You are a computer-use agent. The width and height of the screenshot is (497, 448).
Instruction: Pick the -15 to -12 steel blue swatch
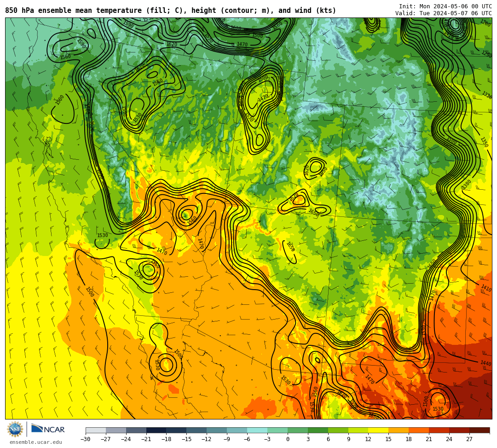click(x=197, y=430)
